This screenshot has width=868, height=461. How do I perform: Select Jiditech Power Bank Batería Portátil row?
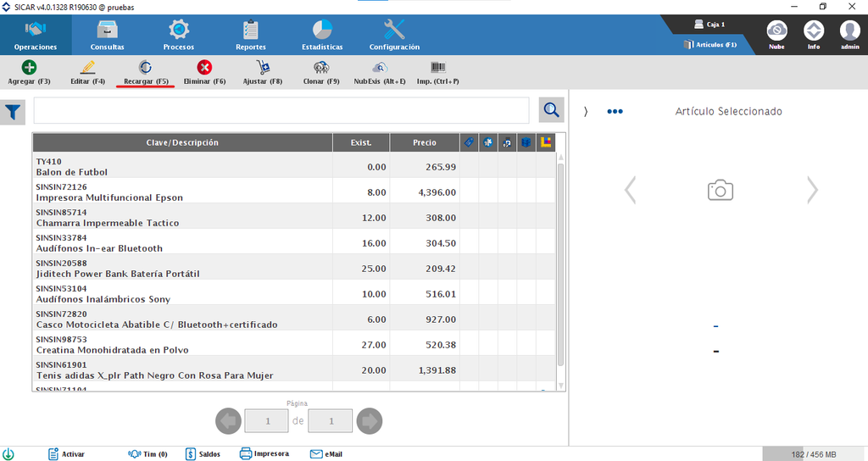click(x=294, y=269)
